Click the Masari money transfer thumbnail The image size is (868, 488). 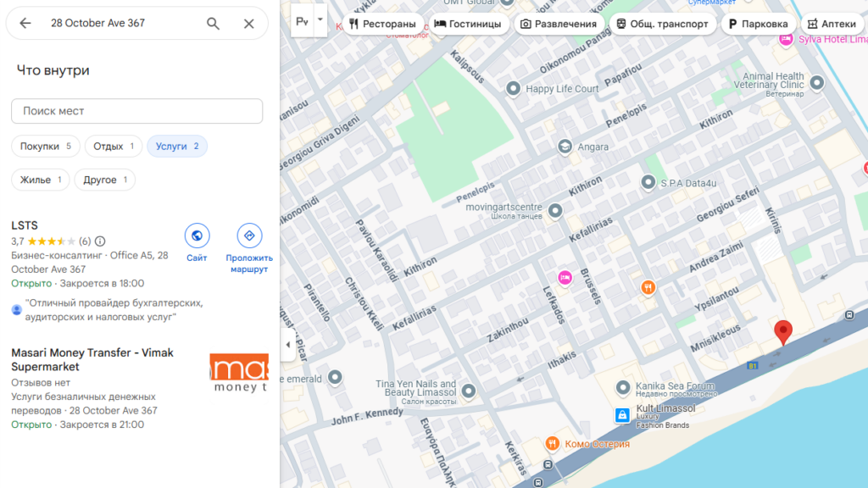239,373
